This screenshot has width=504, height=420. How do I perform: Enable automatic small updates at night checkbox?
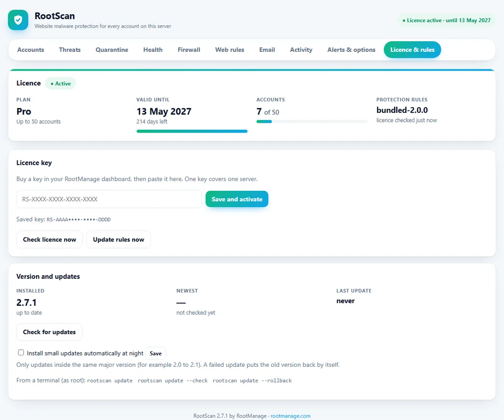tap(21, 353)
